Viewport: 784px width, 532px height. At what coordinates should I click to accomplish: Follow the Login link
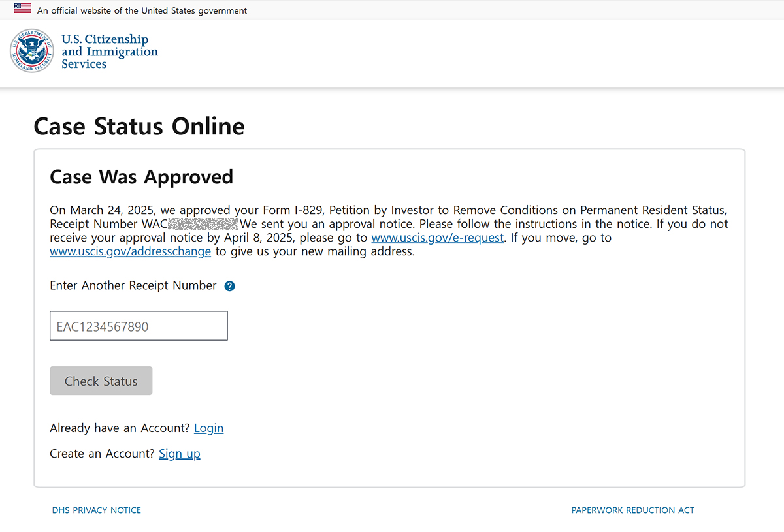209,428
